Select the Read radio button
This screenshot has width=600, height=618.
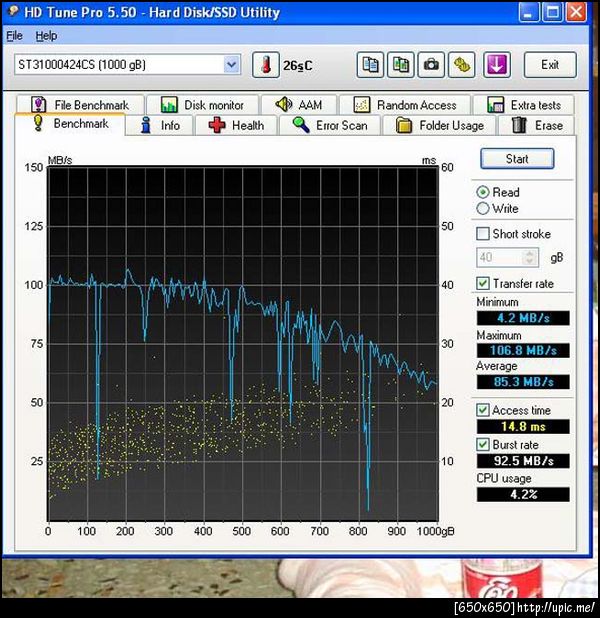[483, 192]
